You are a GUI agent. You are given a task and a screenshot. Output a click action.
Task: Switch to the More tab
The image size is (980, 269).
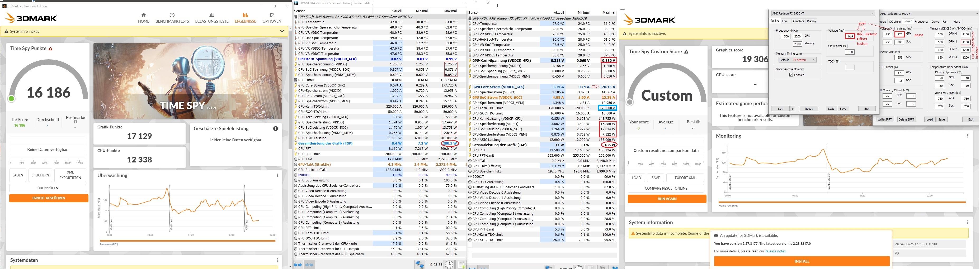pos(957,22)
